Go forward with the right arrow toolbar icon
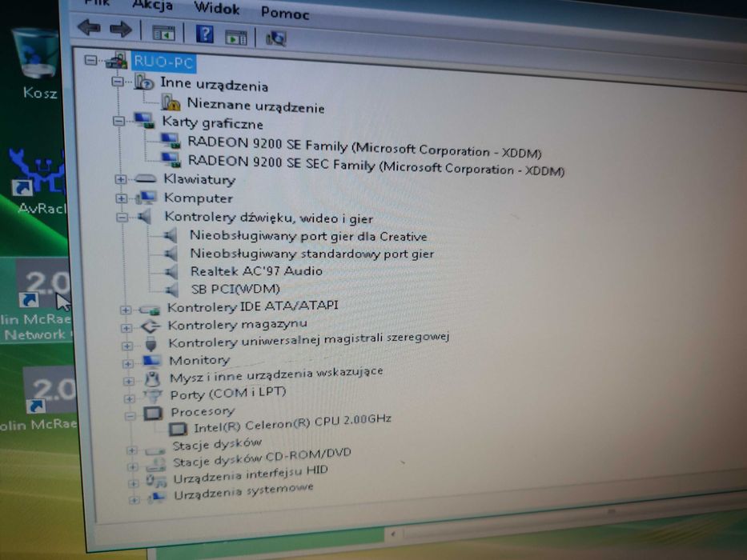This screenshot has width=747, height=560. pos(121,29)
